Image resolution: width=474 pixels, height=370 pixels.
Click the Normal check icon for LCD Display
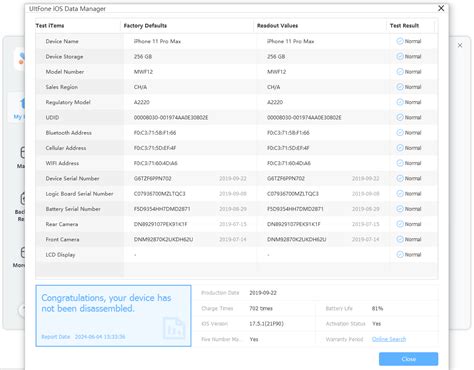click(400, 255)
